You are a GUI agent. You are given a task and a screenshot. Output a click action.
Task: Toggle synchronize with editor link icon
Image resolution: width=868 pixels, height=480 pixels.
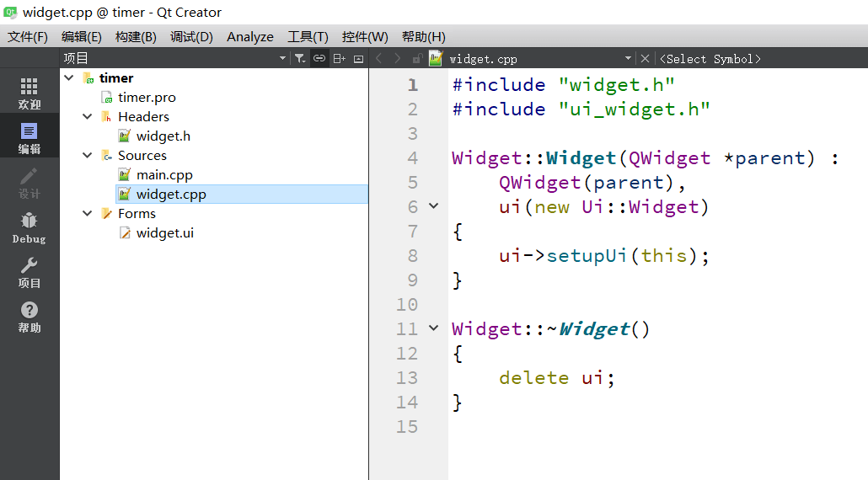point(319,58)
